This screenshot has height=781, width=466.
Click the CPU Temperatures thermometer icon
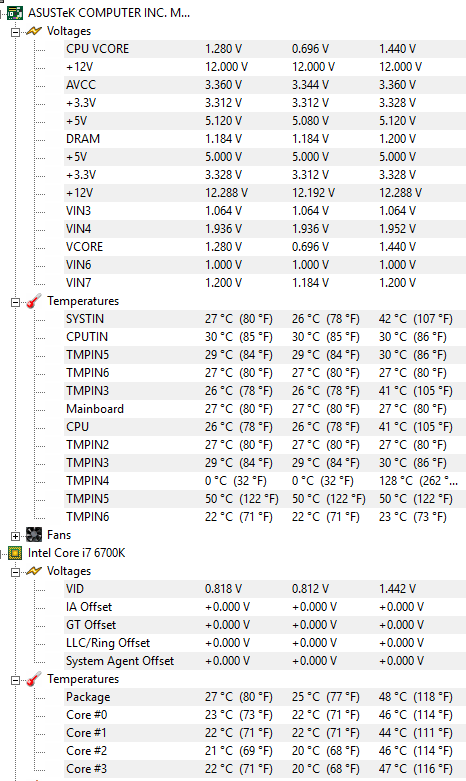[x=34, y=679]
